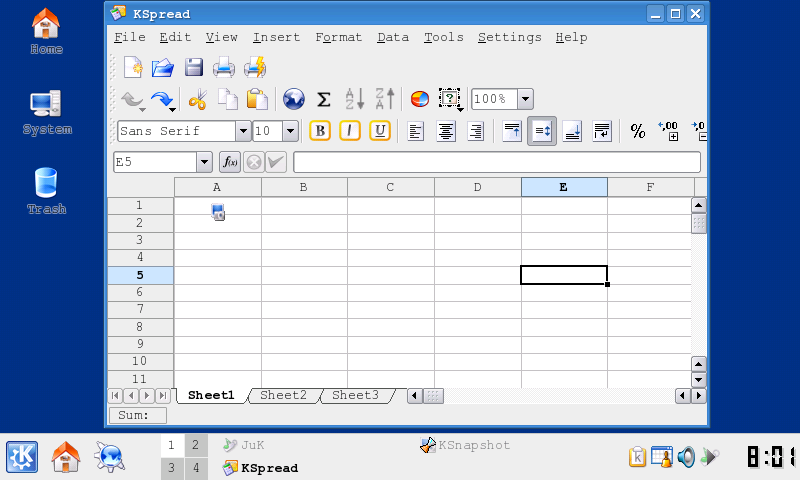
Task: Click the Print printer icon
Action: [x=223, y=67]
